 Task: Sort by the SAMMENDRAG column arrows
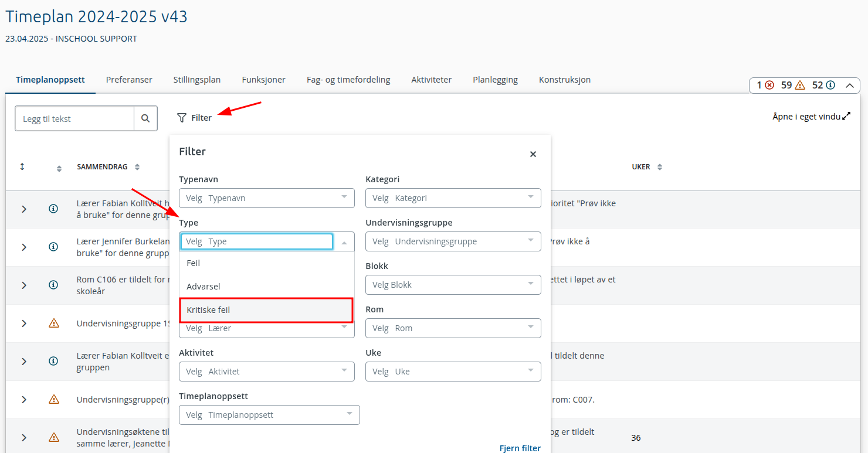137,167
